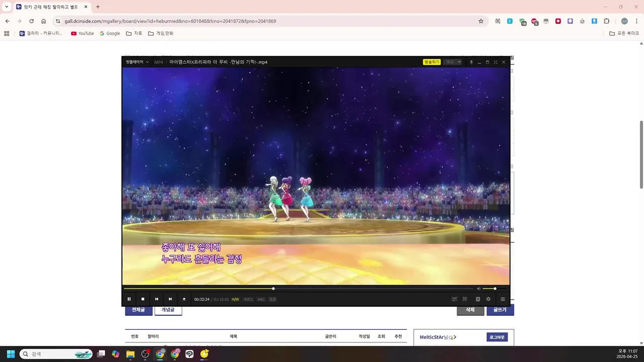Expand the 자료 bookmark folder
This screenshot has width=644, height=362.
(134, 33)
